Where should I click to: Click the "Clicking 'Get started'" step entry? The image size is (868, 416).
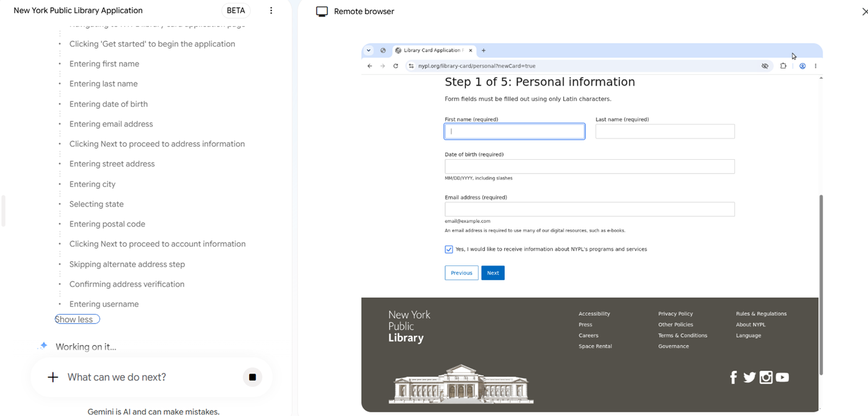[x=152, y=44]
